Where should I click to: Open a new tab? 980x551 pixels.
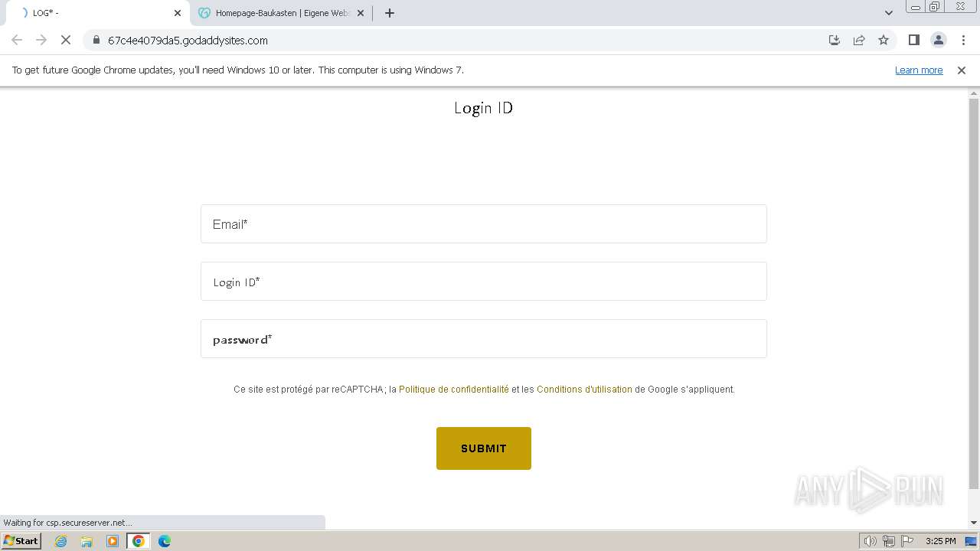tap(390, 13)
